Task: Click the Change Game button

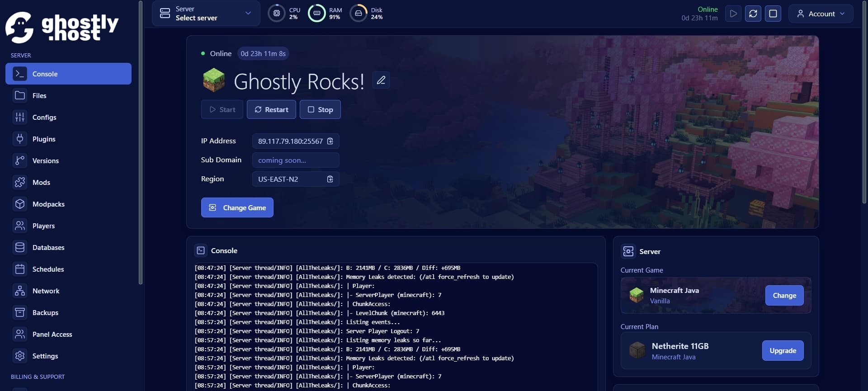Action: point(237,207)
